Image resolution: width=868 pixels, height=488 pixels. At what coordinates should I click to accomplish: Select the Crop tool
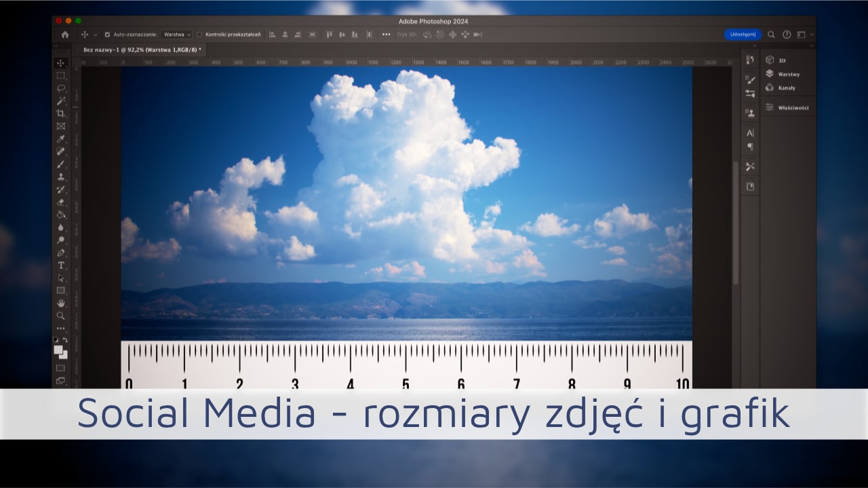61,113
